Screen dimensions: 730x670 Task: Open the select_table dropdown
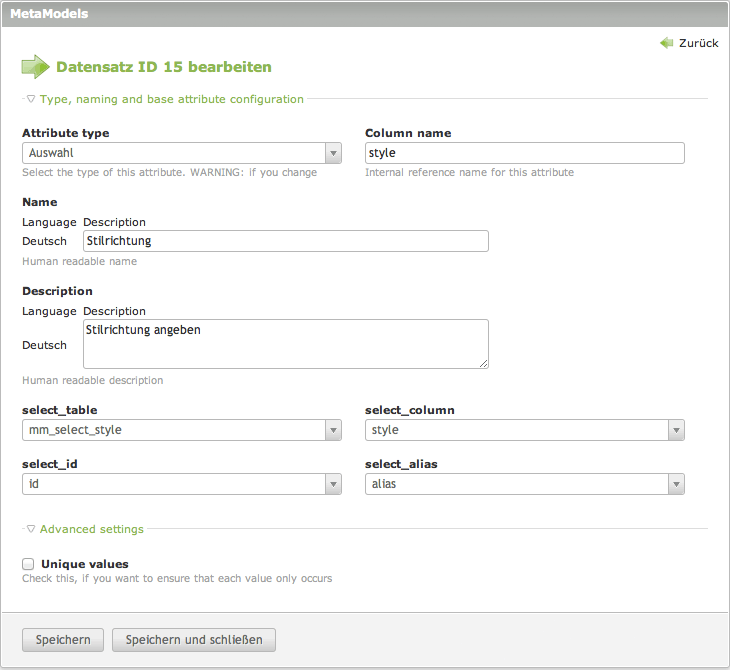pyautogui.click(x=182, y=430)
